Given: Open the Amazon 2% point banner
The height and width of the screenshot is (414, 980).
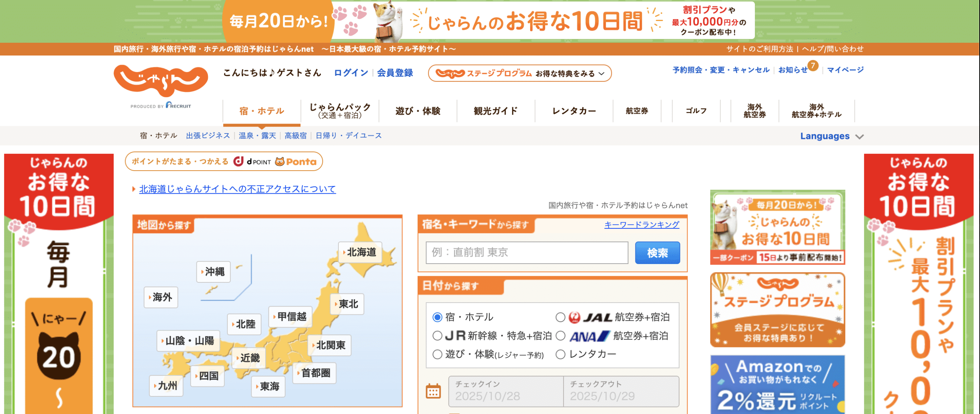Looking at the screenshot, I should (x=777, y=385).
